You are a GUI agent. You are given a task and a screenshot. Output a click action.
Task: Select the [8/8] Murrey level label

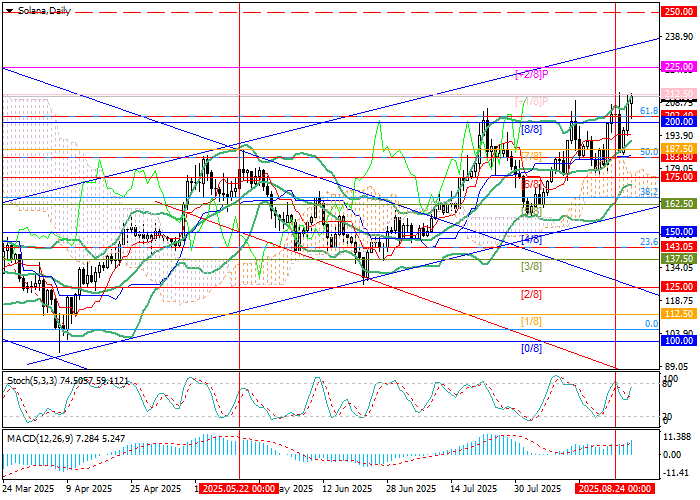pyautogui.click(x=532, y=129)
